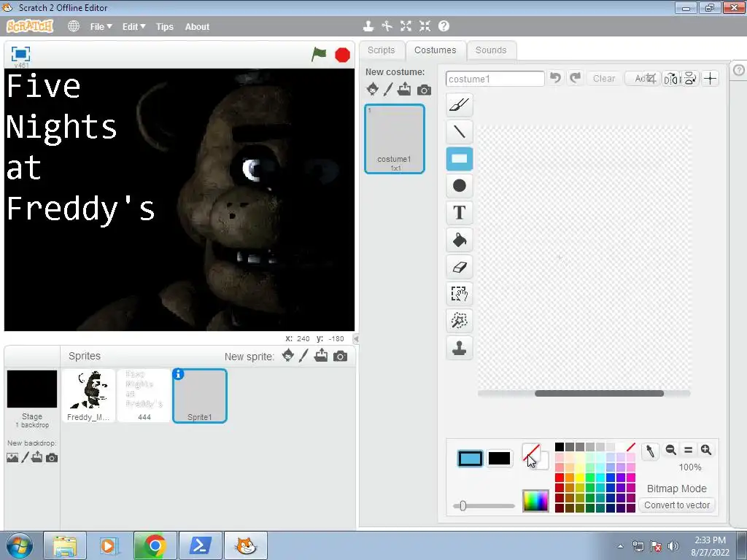Select the Select and duplicate stamp tool
The height and width of the screenshot is (560, 747).
pos(460,348)
